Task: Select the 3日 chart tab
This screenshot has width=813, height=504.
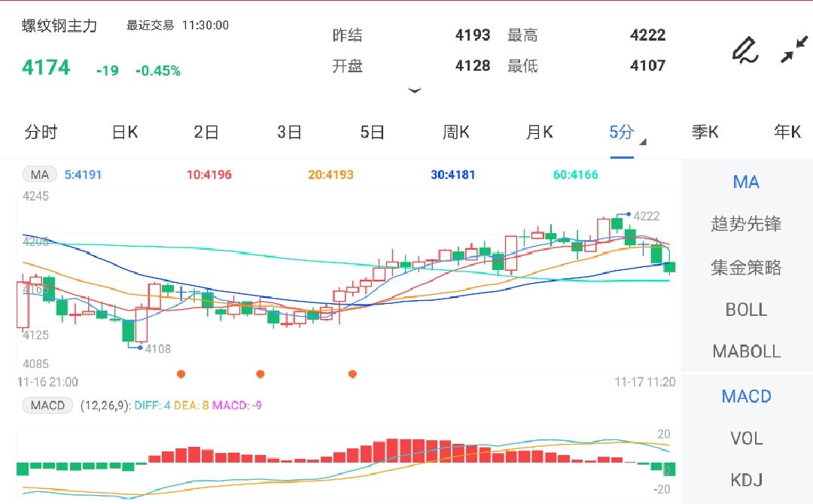Action: [x=289, y=132]
